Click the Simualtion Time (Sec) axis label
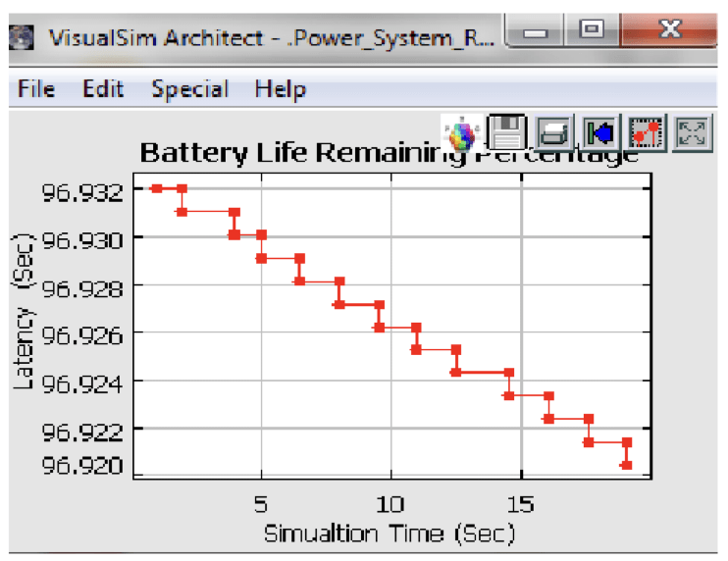 tap(389, 534)
